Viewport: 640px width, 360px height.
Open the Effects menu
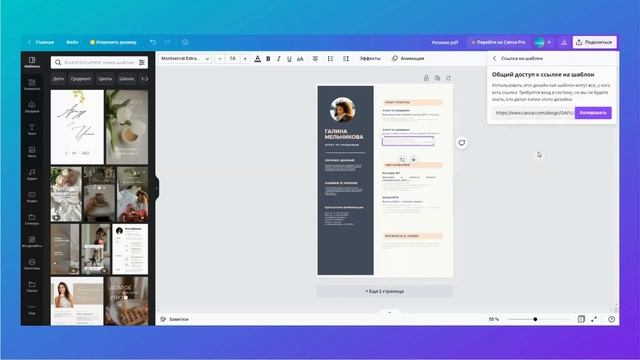coord(370,59)
